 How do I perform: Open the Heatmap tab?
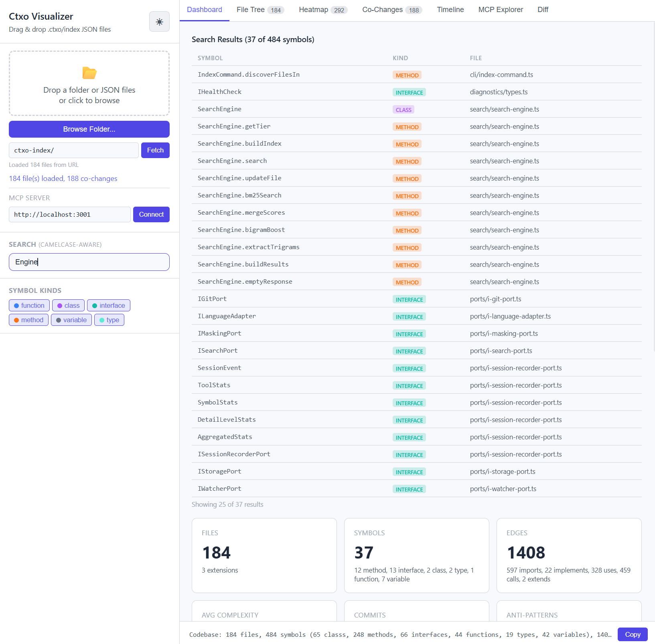(x=323, y=10)
